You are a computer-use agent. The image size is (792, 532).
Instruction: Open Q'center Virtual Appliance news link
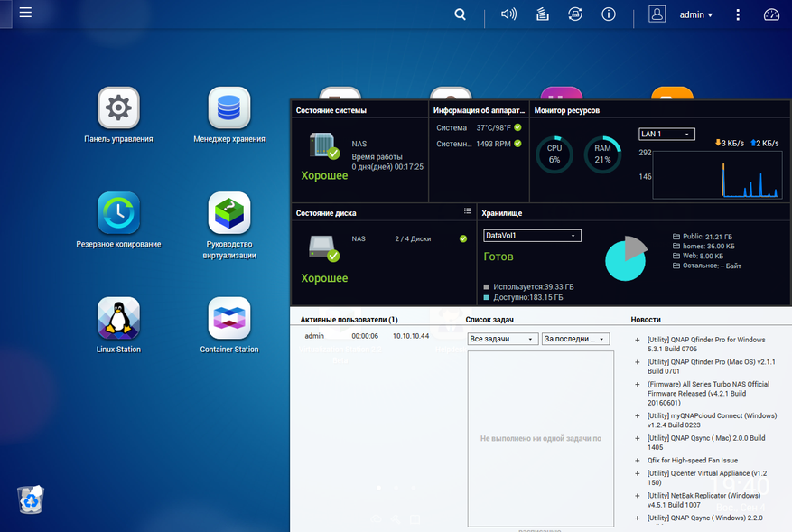point(706,478)
